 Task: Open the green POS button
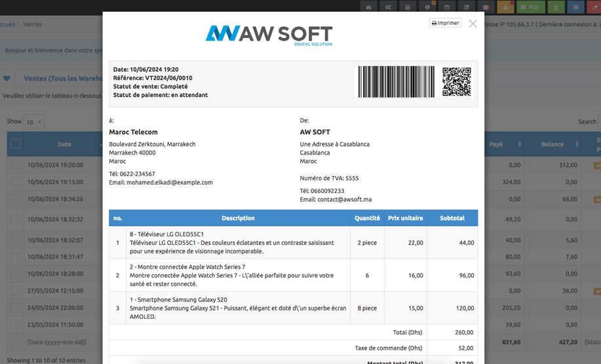pos(530,7)
